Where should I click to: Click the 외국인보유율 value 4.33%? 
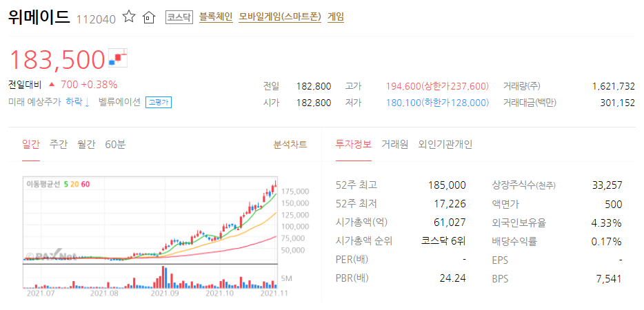(606, 223)
